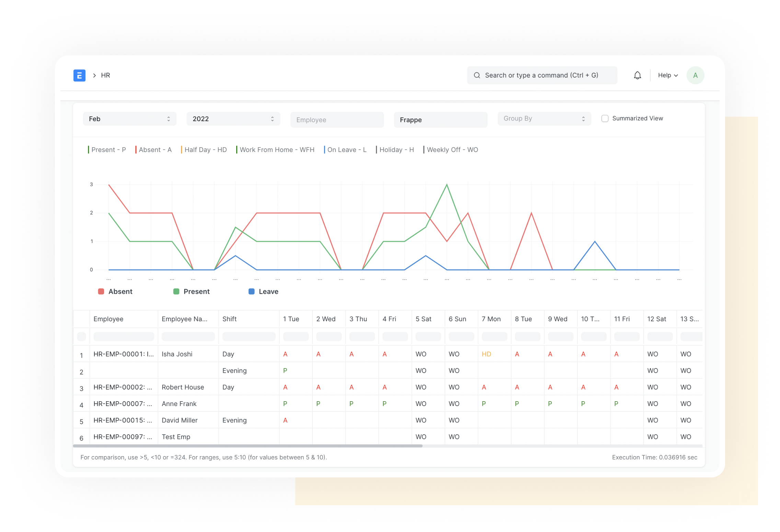
Task: Click the notification bell icon
Action: click(638, 75)
